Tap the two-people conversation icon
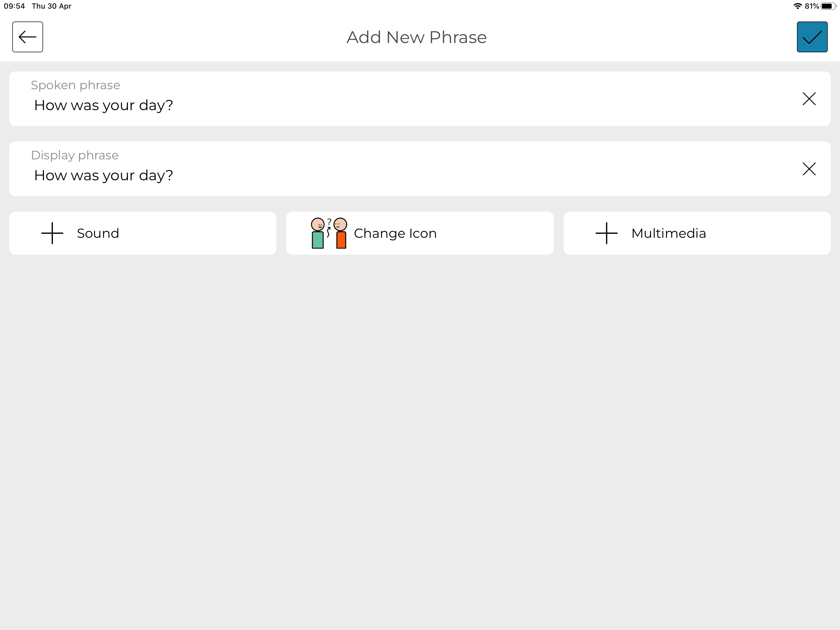This screenshot has width=840, height=630. (329, 233)
